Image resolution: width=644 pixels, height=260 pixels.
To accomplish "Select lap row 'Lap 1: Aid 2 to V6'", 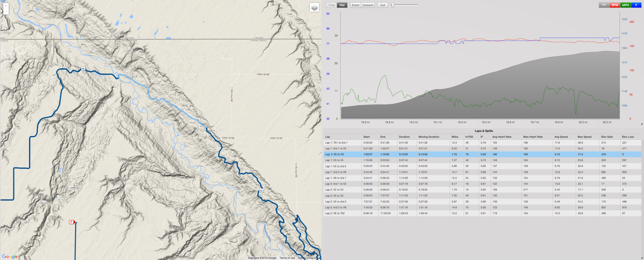I will (x=482, y=172).
